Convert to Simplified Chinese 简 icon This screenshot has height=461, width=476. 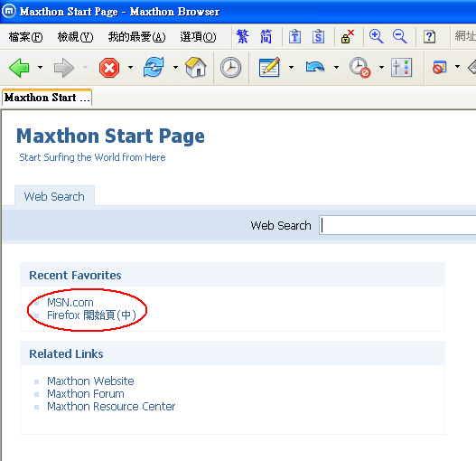click(x=266, y=36)
